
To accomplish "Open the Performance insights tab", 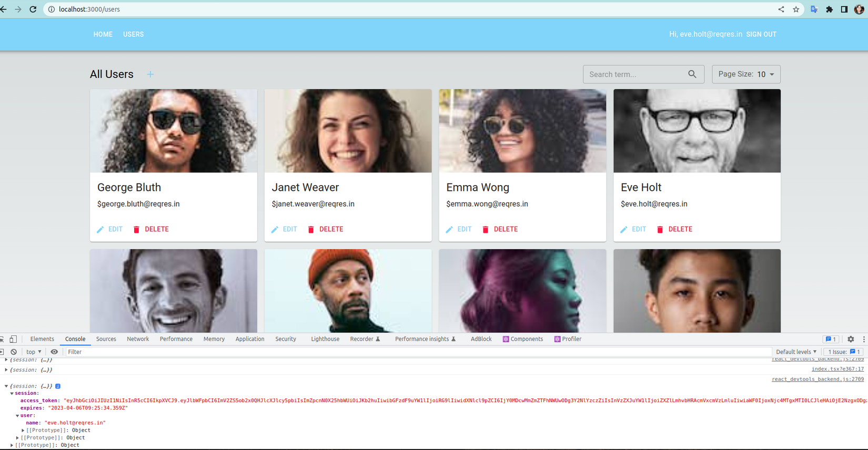I will pyautogui.click(x=425, y=339).
